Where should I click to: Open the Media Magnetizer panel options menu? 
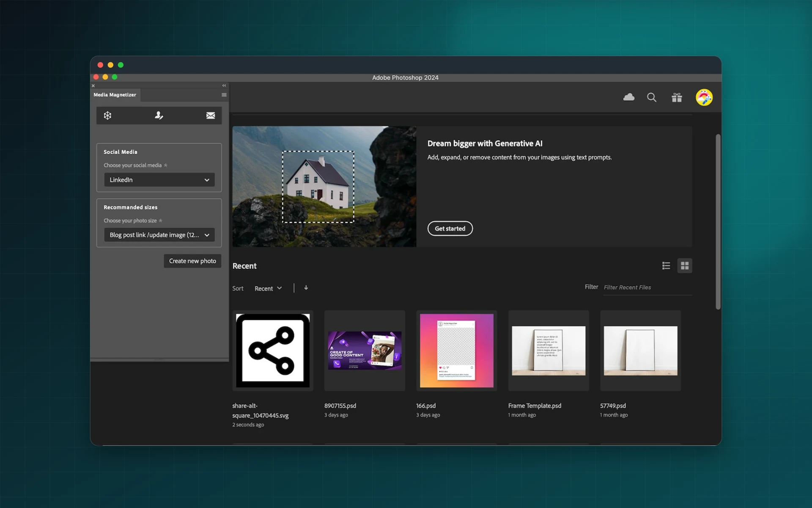coord(224,95)
